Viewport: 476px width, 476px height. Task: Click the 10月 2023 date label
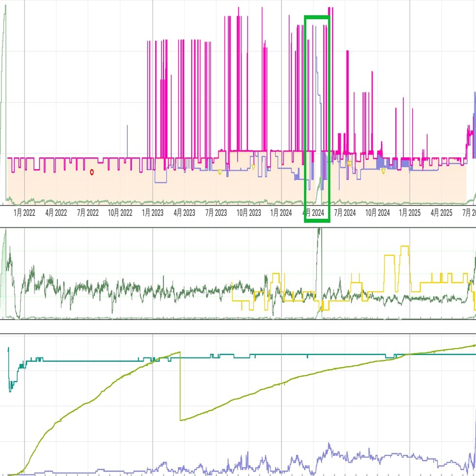pyautogui.click(x=249, y=213)
